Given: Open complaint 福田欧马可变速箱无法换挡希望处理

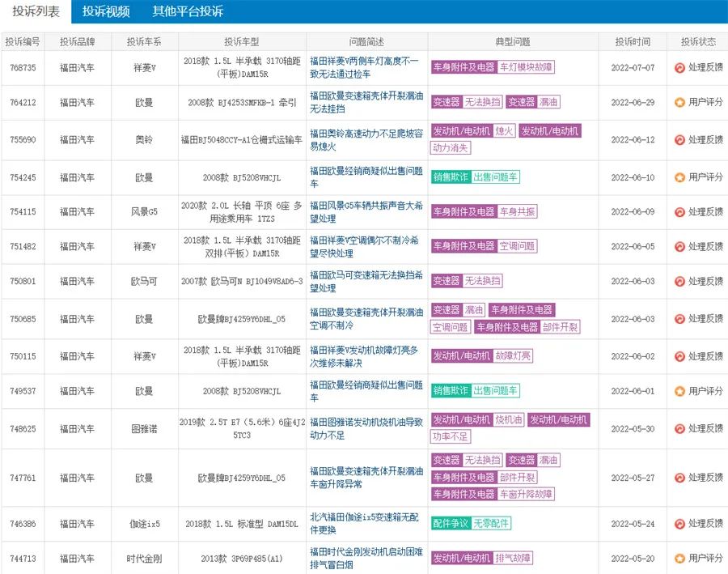Looking at the screenshot, I should click(x=366, y=282).
